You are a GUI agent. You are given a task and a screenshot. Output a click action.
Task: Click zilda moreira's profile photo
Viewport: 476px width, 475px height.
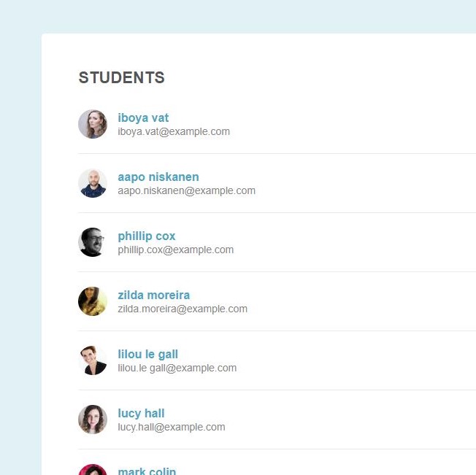[93, 301]
